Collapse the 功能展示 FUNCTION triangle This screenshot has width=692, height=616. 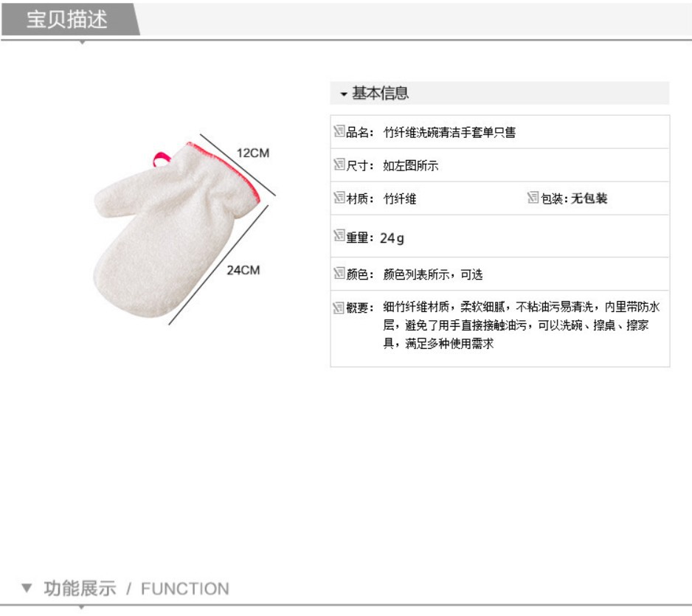click(x=27, y=588)
